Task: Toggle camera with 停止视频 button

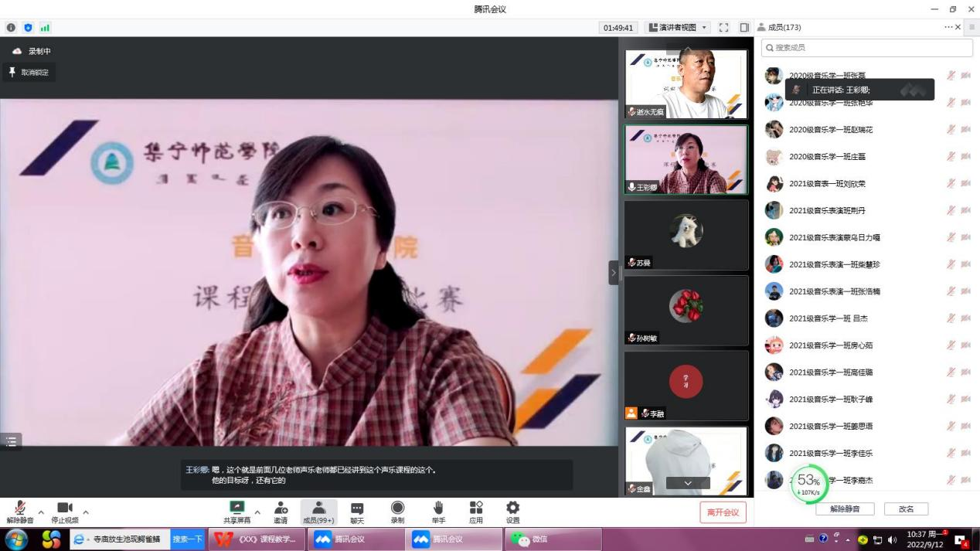Action: [65, 509]
